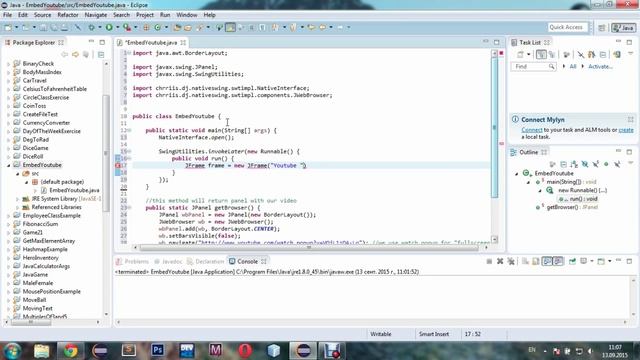Click the create link for local task
This screenshot has width=640, height=360.
point(626,130)
